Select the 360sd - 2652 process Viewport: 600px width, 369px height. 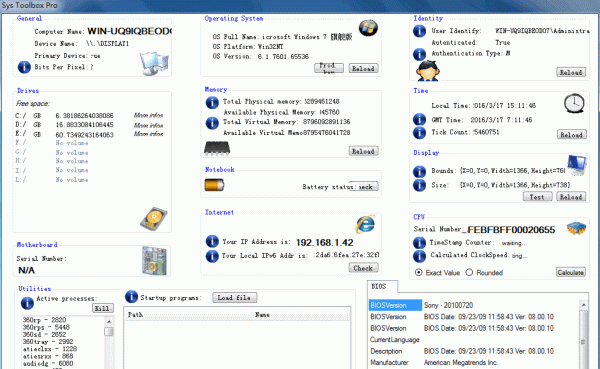[44, 335]
